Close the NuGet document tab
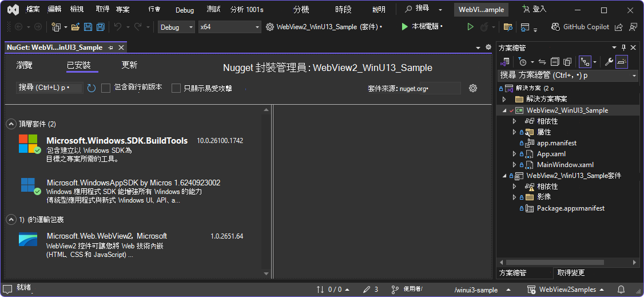This screenshot has width=644, height=297. coord(121,47)
